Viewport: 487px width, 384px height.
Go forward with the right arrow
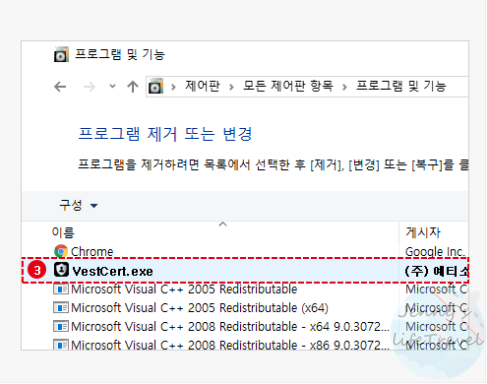pyautogui.click(x=89, y=87)
